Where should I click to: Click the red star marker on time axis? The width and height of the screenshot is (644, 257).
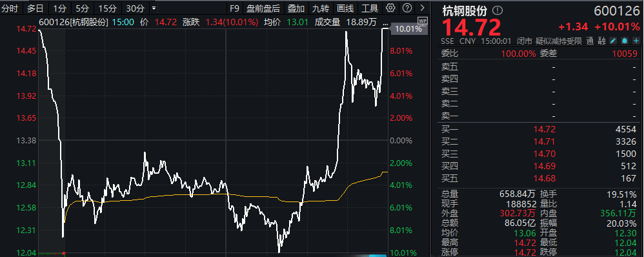point(64,253)
